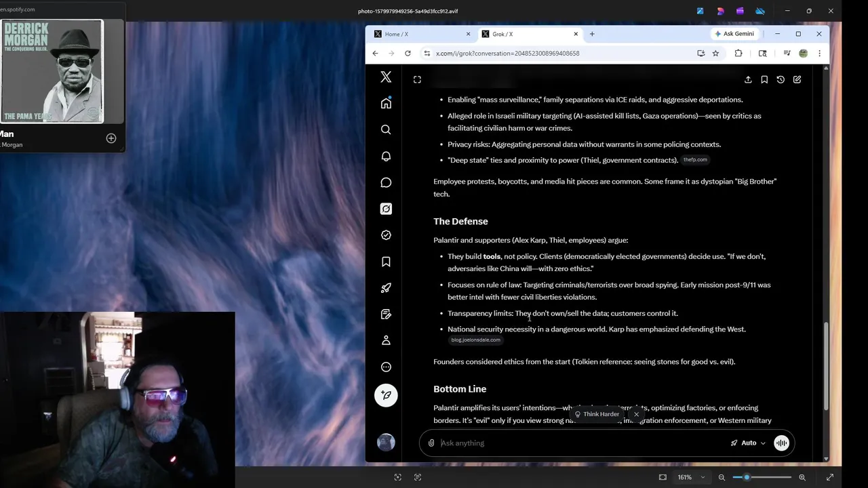Open Explore search icon in X sidebar
This screenshot has width=868, height=488.
[386, 129]
